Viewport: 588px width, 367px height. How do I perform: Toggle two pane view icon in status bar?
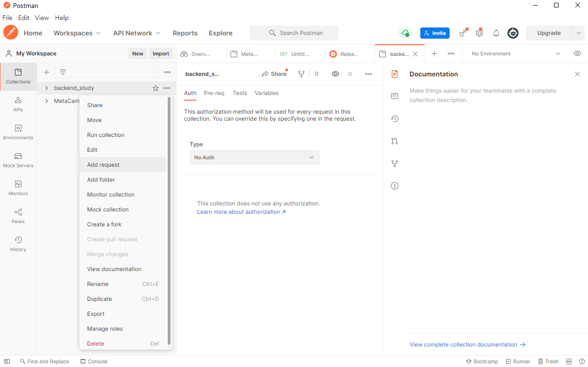point(569,361)
